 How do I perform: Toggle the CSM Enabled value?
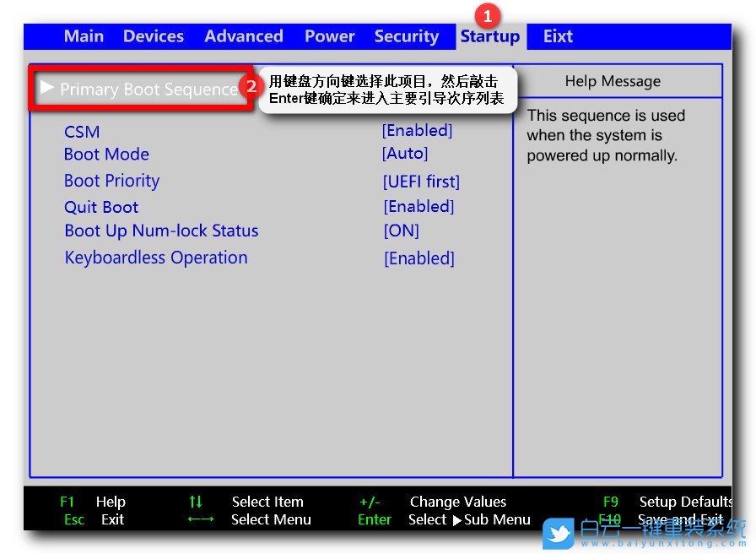417,131
